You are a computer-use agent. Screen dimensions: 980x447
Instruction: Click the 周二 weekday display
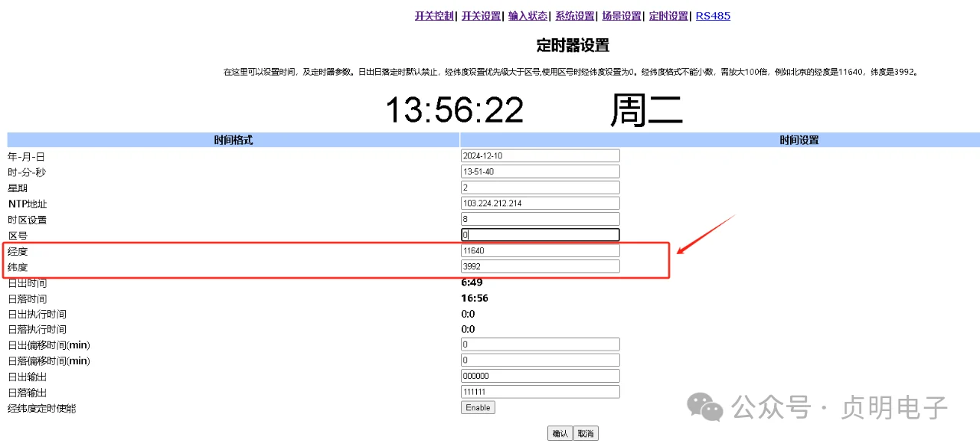tap(646, 110)
